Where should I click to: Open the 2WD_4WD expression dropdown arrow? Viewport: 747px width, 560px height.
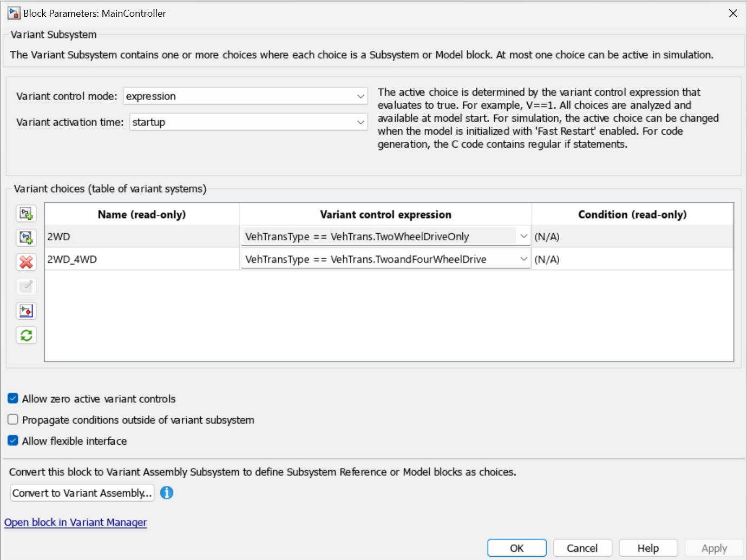click(x=523, y=259)
